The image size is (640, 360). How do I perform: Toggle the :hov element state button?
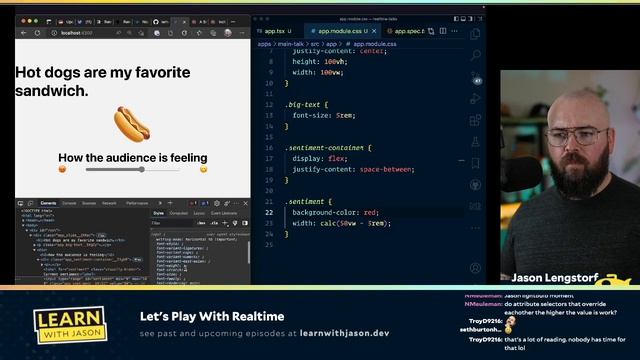(201, 223)
